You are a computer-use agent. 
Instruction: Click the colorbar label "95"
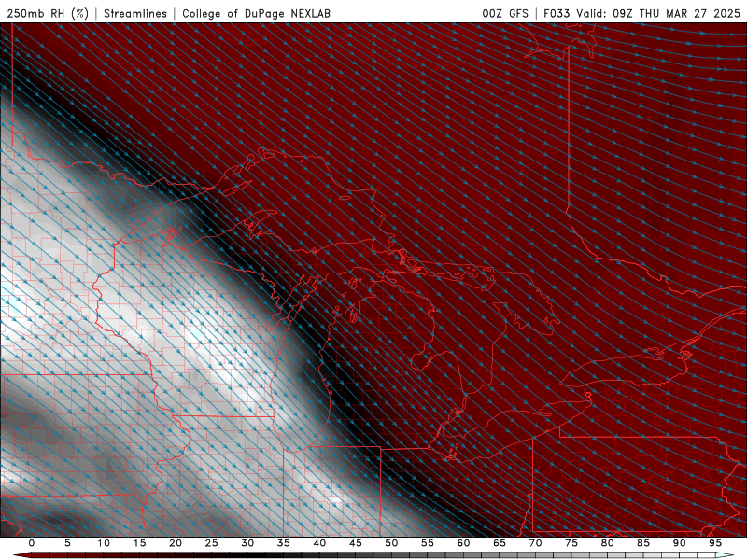pyautogui.click(x=715, y=543)
